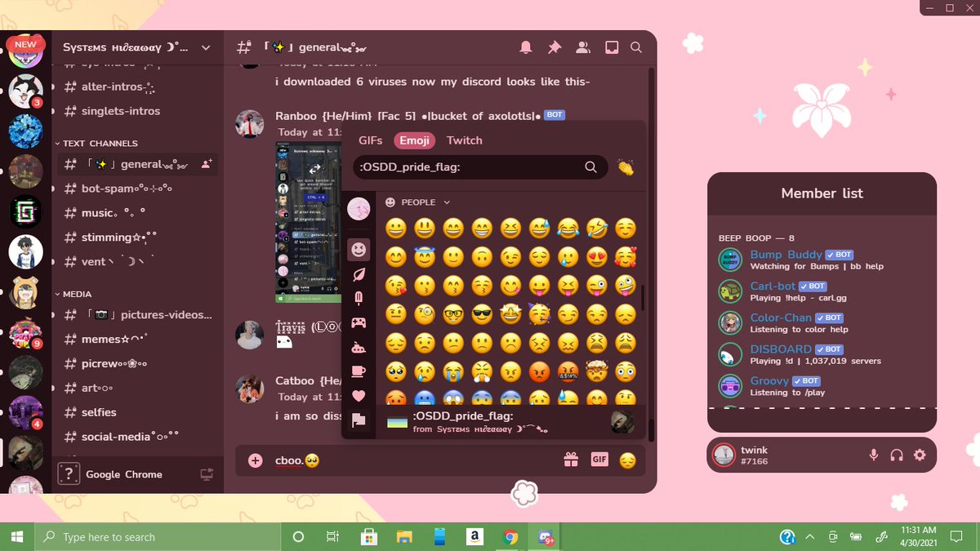
Task: Switch to GIFs tab
Action: 370,140
